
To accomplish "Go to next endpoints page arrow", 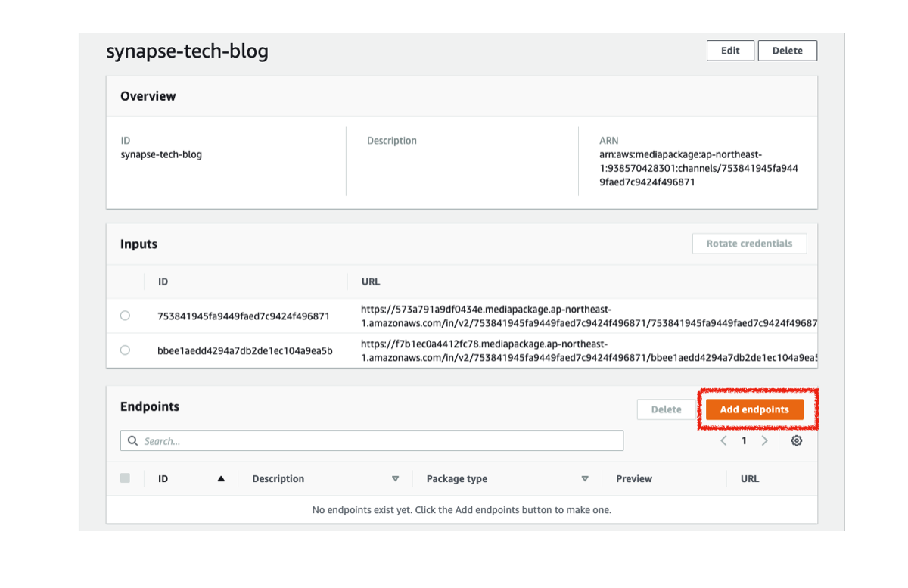I will click(x=764, y=440).
